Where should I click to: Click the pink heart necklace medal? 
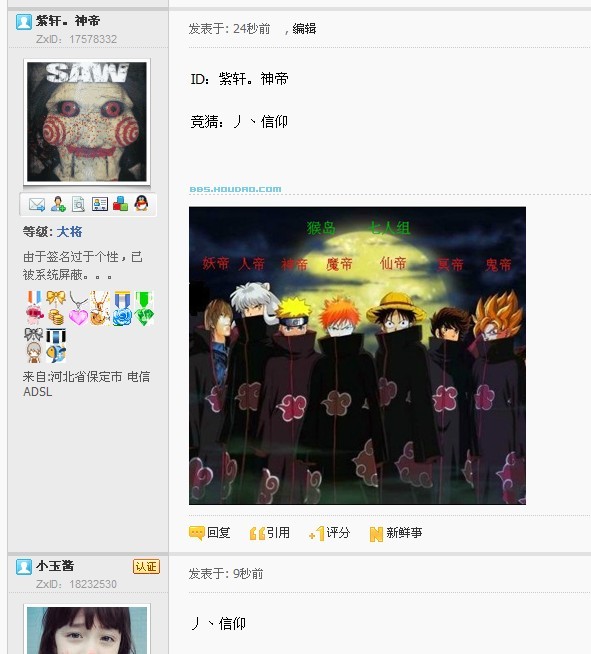(x=78, y=309)
